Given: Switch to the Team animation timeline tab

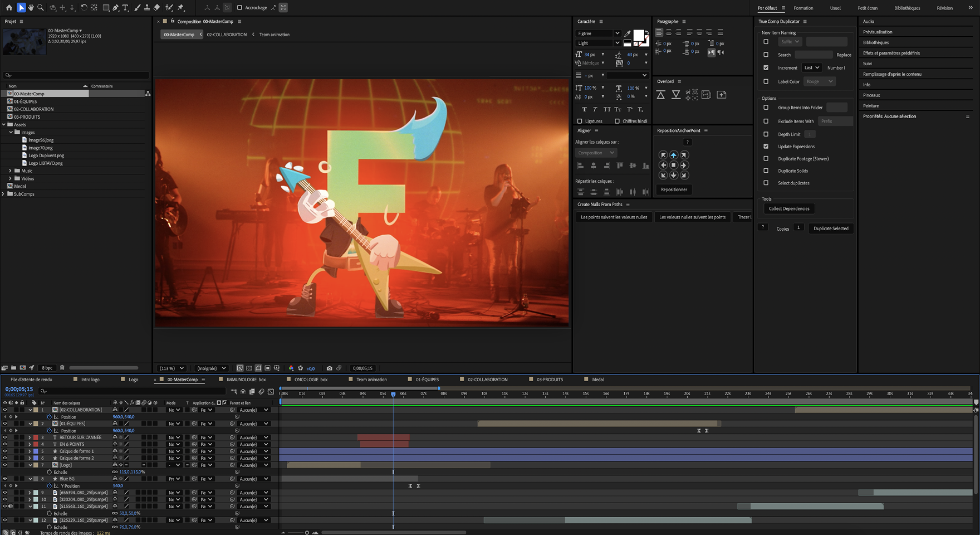Looking at the screenshot, I should pos(371,380).
